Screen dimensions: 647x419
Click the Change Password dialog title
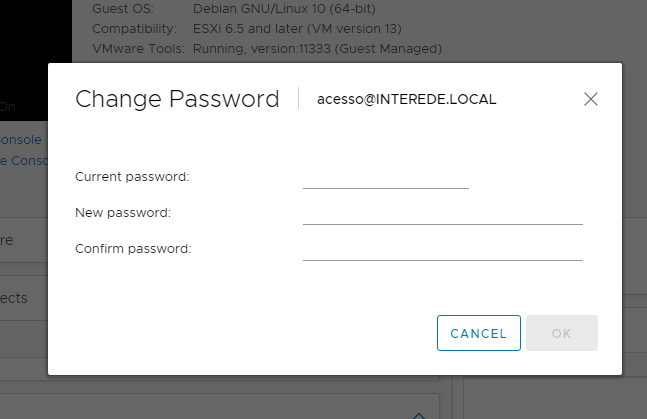tap(177, 99)
